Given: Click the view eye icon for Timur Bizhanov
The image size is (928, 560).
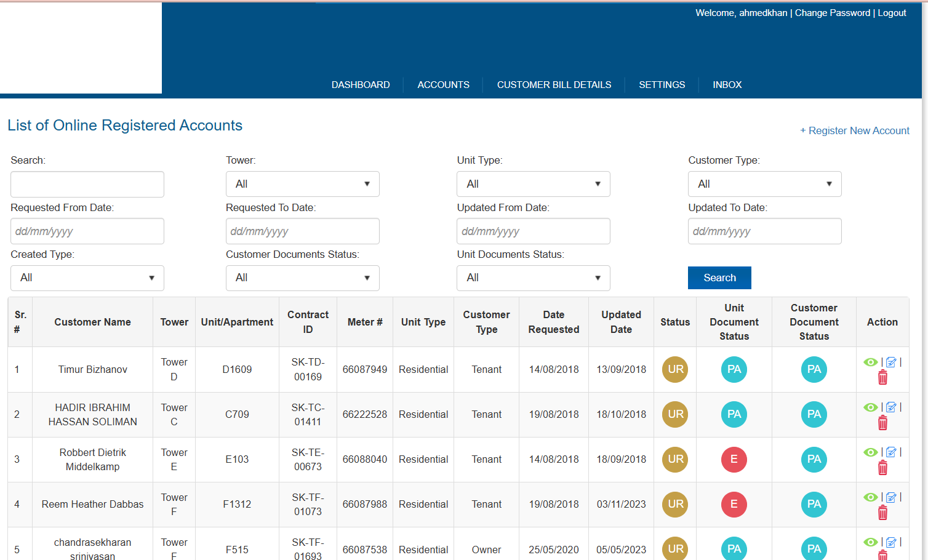Looking at the screenshot, I should pos(870,362).
